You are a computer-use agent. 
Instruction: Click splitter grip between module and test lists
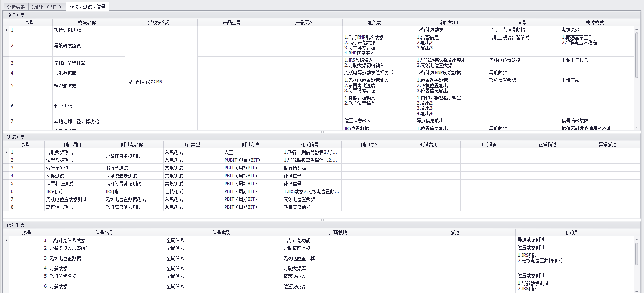coord(321,132)
